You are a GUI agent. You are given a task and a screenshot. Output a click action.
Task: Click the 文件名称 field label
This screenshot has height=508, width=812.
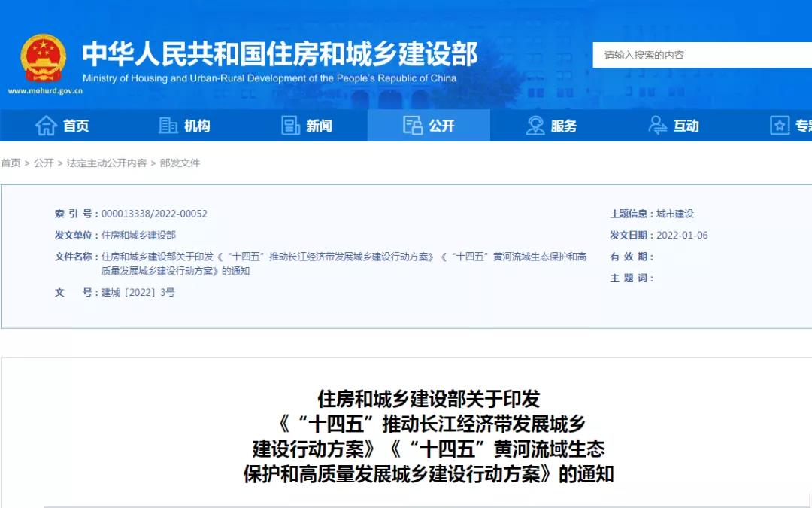(x=77, y=257)
